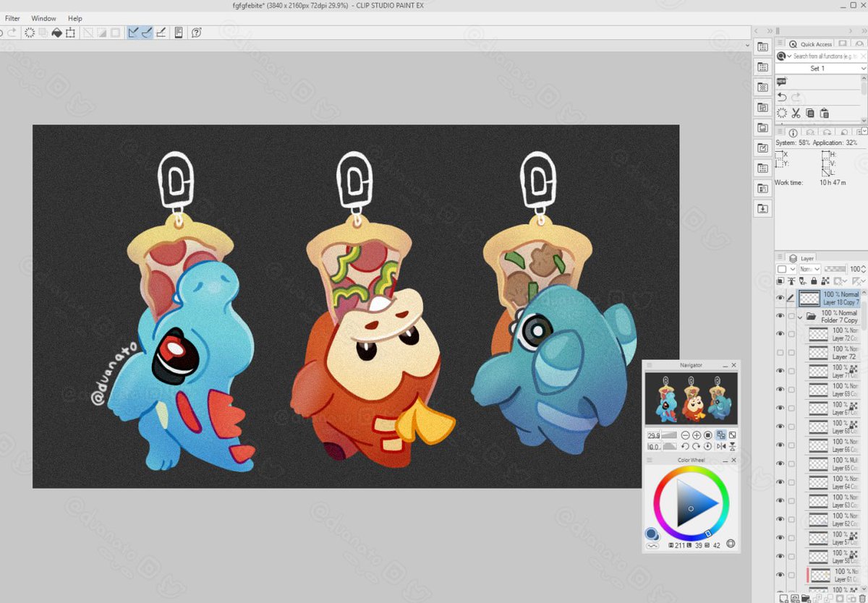Click the color space switch icon beside value 42
Image resolution: width=868 pixels, height=603 pixels.
731,544
